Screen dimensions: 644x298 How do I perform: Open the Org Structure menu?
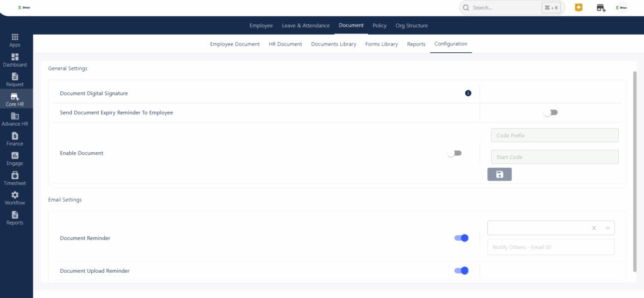[x=411, y=25]
